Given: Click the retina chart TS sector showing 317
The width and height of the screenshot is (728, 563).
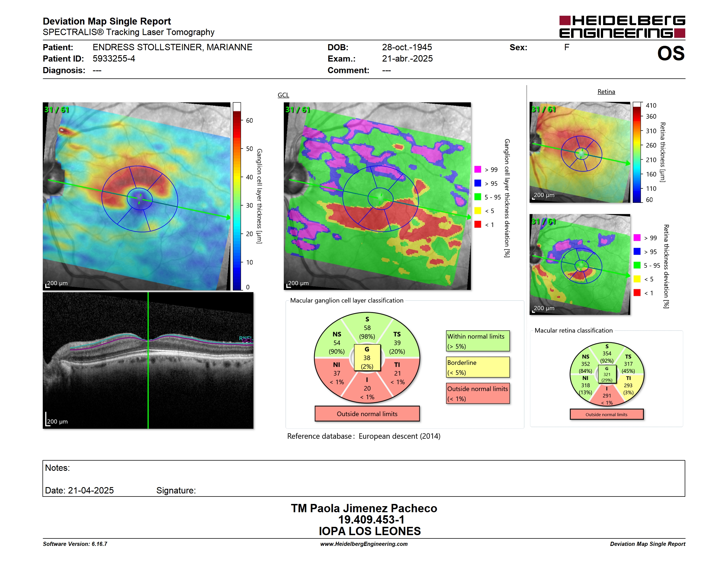Looking at the screenshot, I should (628, 364).
